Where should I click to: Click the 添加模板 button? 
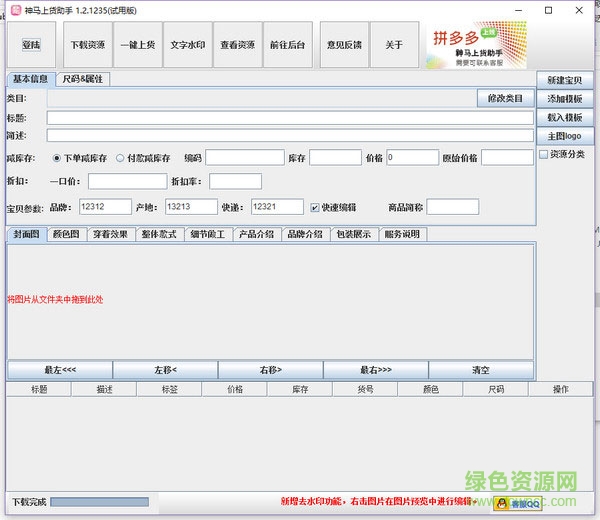pos(565,99)
